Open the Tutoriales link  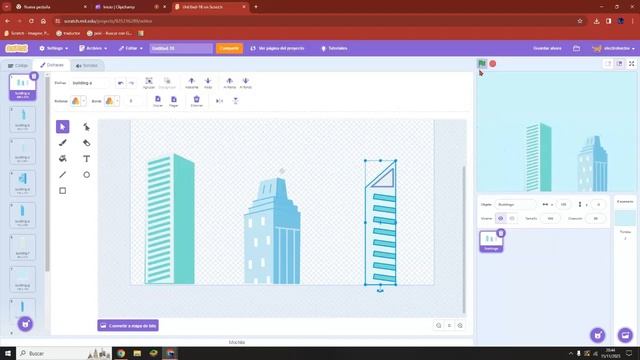tap(334, 48)
